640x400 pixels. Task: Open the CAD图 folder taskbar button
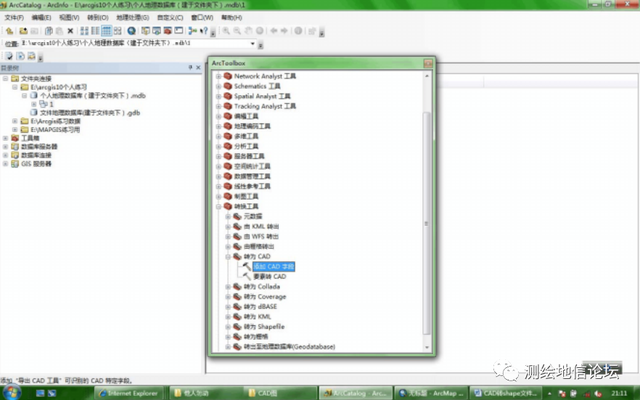281,393
